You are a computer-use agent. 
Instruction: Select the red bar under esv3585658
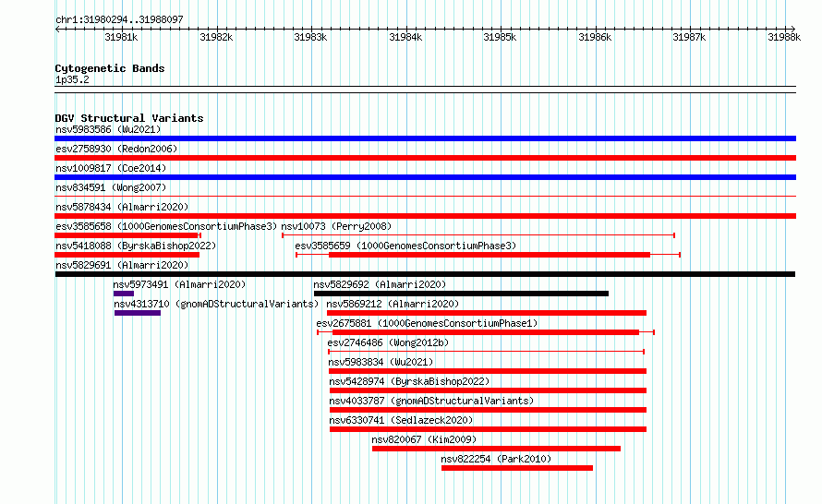click(127, 235)
